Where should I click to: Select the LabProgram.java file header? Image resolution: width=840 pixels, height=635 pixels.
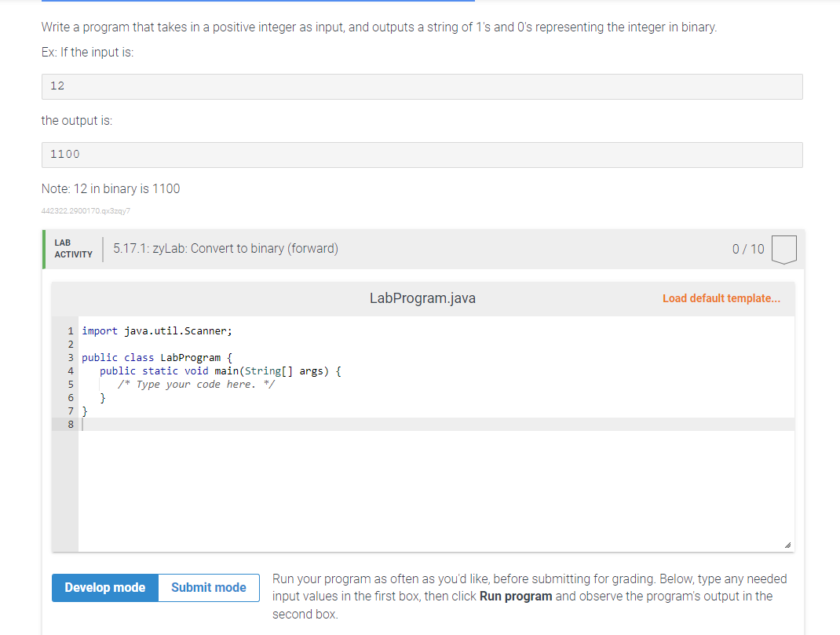[422, 297]
